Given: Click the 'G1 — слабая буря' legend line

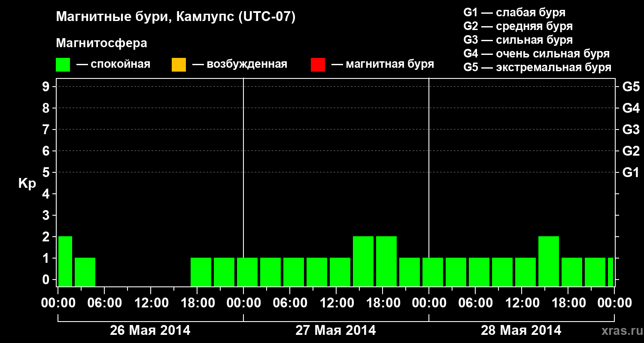Looking at the screenshot, I should coord(514,12).
